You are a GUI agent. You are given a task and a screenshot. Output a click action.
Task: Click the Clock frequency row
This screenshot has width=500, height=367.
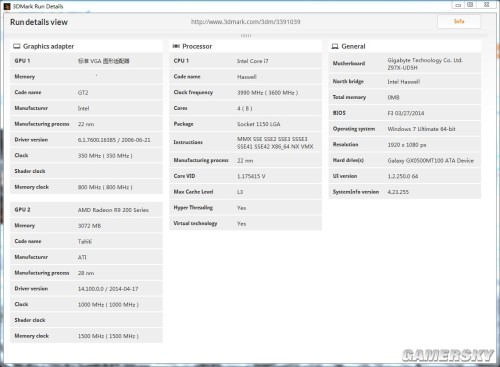coord(245,92)
